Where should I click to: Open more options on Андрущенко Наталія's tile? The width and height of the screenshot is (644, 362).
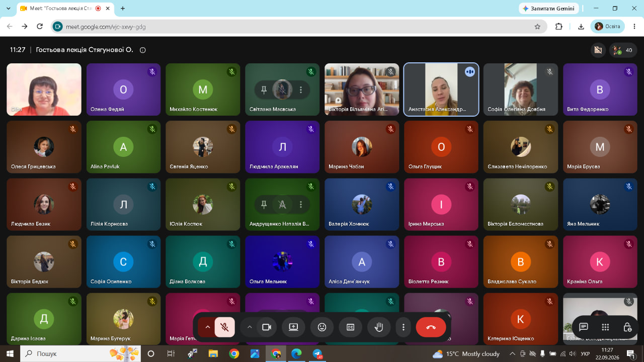(301, 205)
